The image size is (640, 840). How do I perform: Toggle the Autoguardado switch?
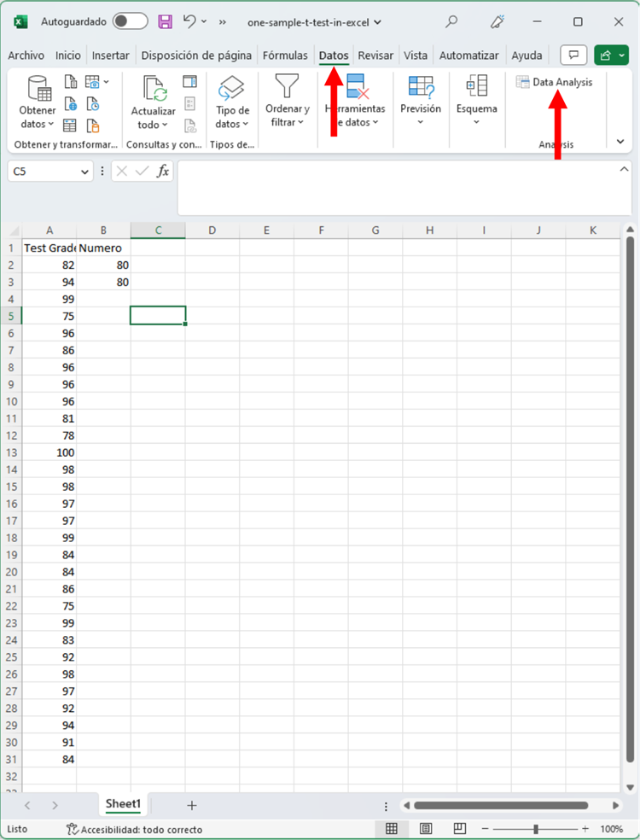point(130,21)
